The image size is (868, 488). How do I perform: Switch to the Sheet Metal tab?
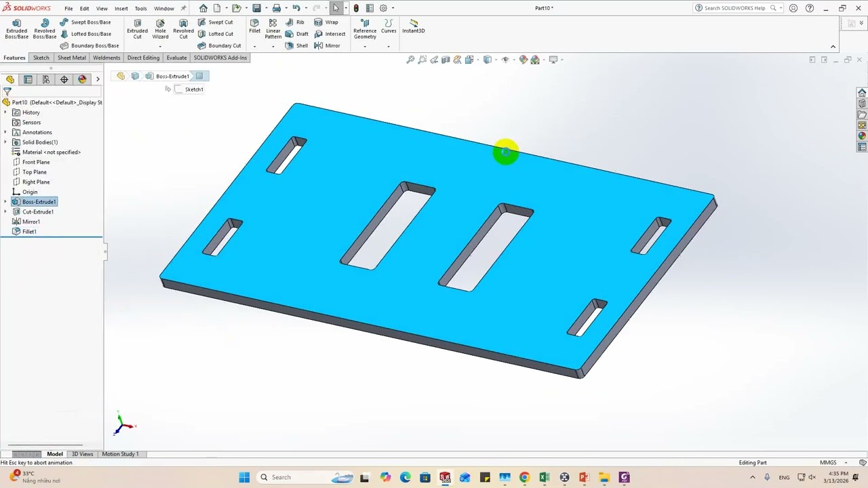click(72, 58)
